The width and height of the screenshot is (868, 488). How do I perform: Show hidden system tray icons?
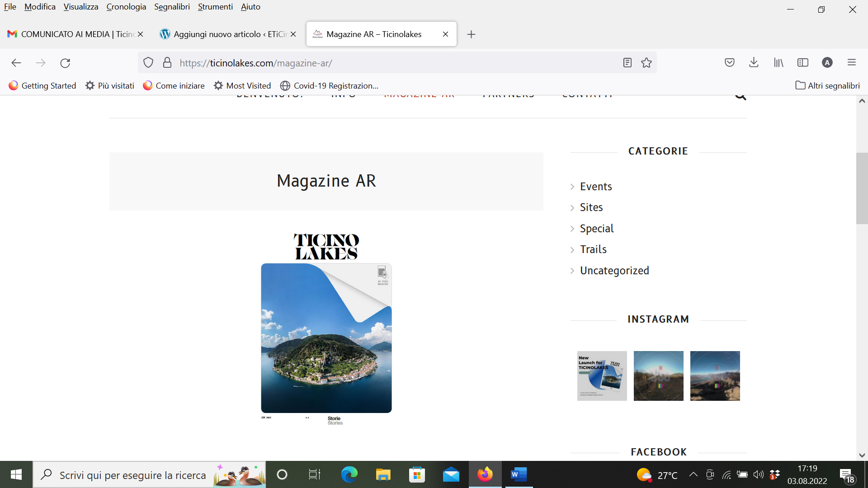tap(693, 474)
